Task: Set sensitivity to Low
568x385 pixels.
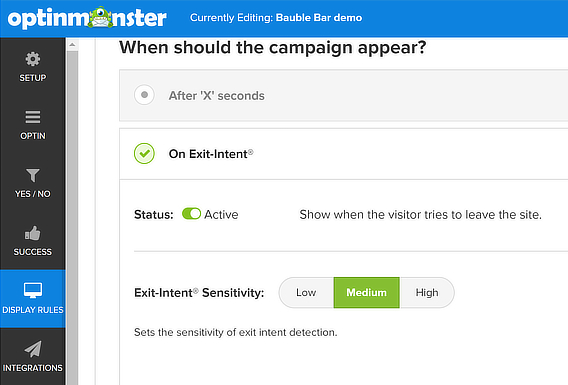Action: tap(306, 293)
